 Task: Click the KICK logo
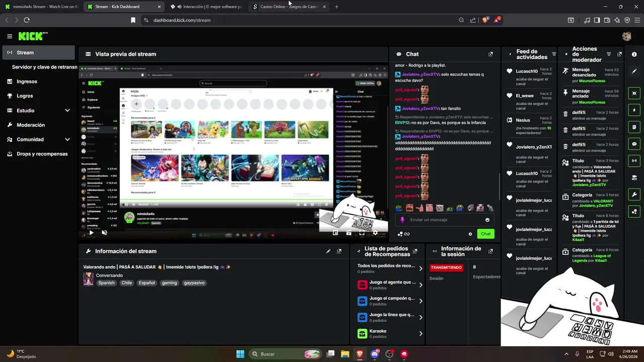click(33, 36)
